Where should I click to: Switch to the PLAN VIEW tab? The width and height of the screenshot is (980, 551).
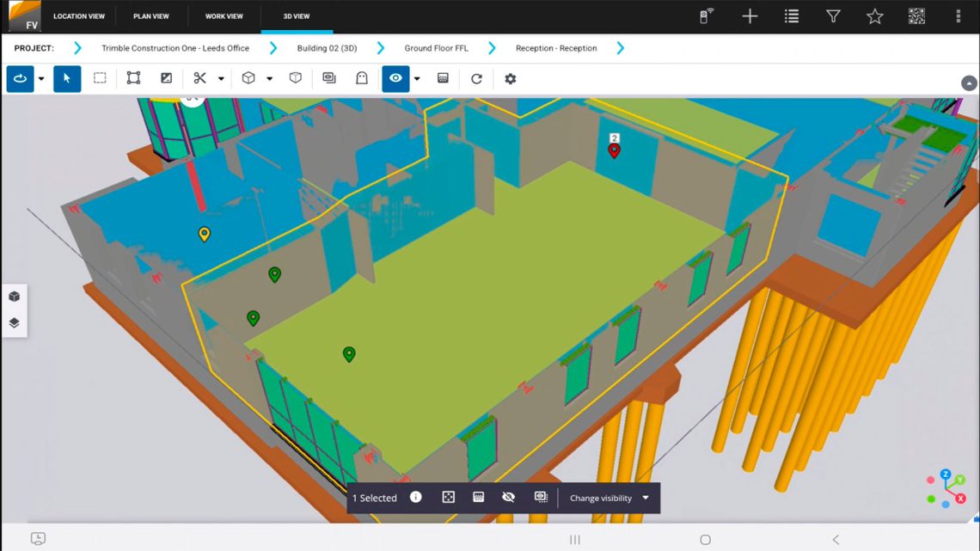click(x=151, y=15)
